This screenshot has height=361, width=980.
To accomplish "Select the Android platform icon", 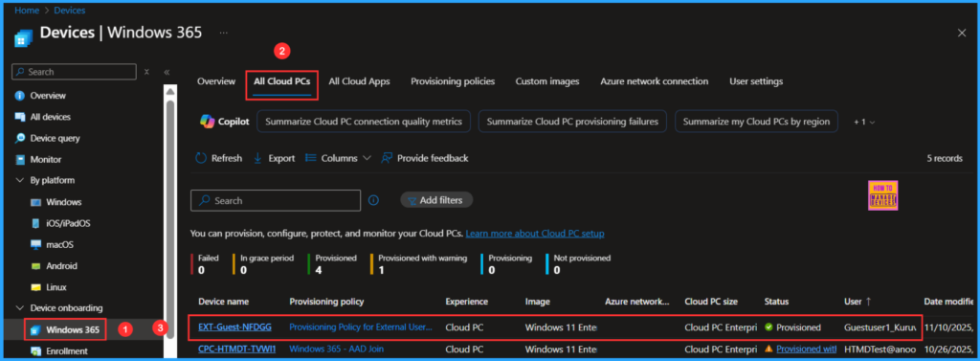I will [35, 266].
